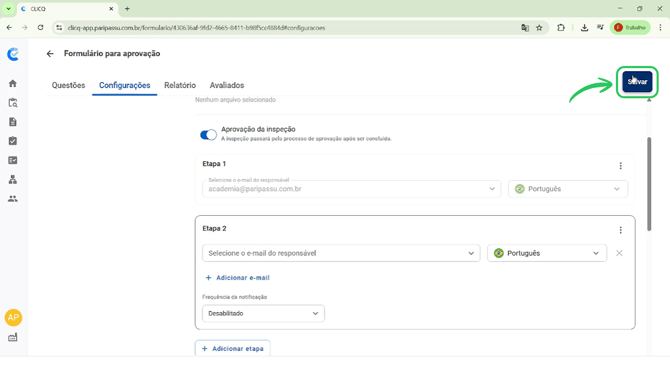The width and height of the screenshot is (670, 376).
Task: Open the factory icon at sidebar bottom
Action: pyautogui.click(x=13, y=337)
